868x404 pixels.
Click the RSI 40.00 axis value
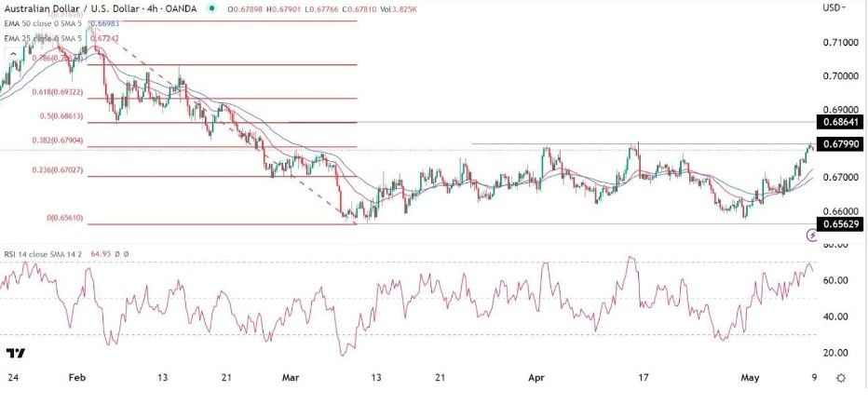[x=836, y=316]
